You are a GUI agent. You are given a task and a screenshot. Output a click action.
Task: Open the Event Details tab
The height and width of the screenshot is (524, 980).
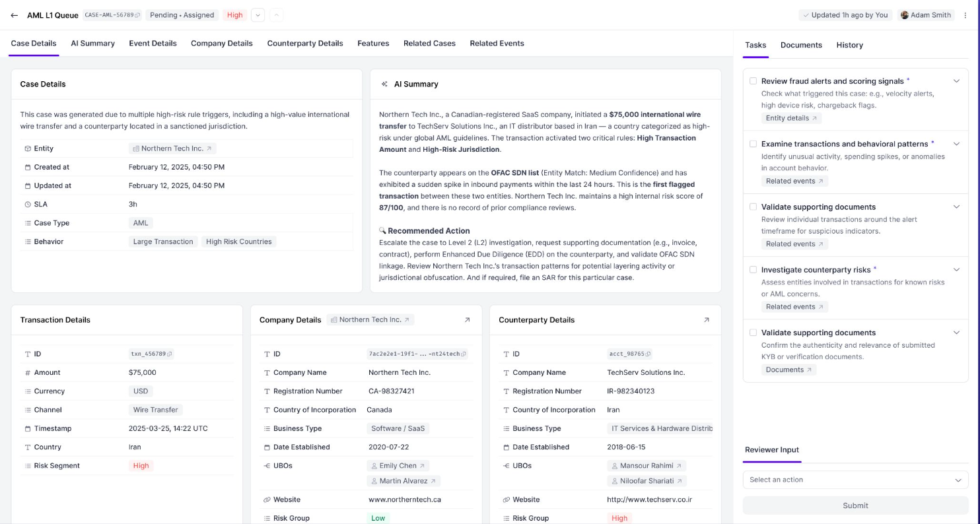pyautogui.click(x=153, y=44)
